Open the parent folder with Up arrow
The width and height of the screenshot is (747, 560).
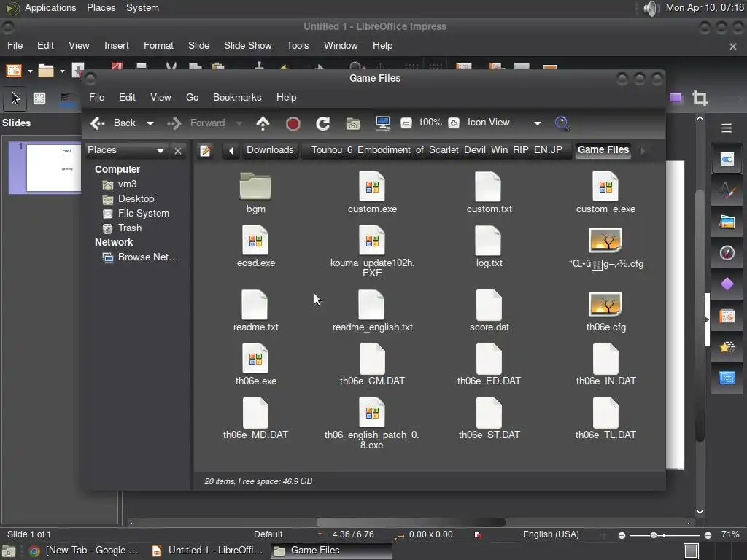pyautogui.click(x=263, y=123)
